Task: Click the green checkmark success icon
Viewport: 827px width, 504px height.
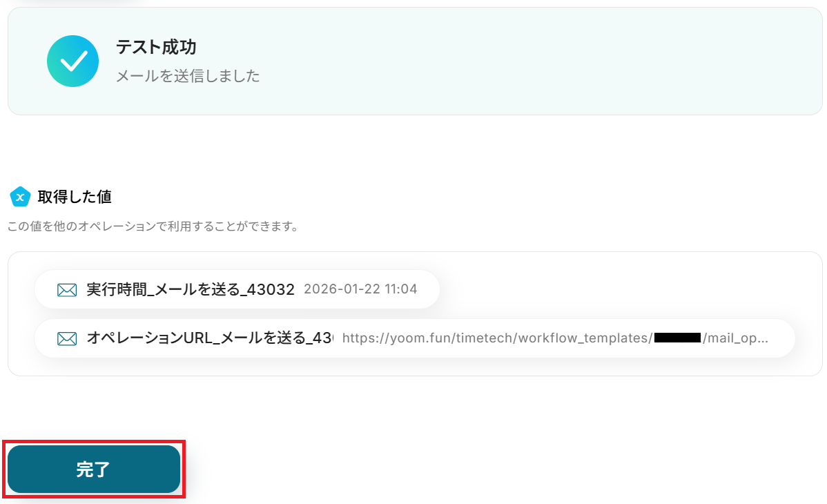Action: [72, 61]
